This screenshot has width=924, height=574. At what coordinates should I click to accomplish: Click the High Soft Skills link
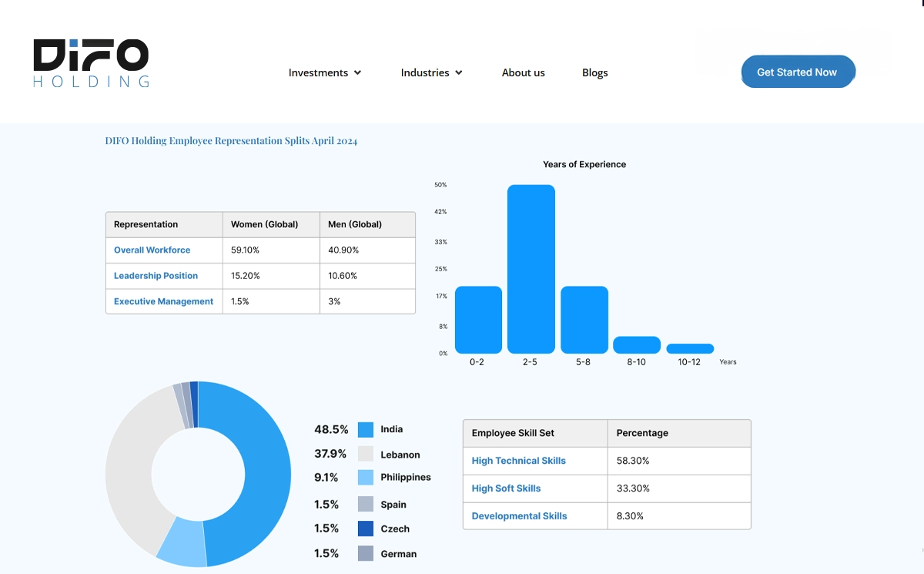(506, 488)
